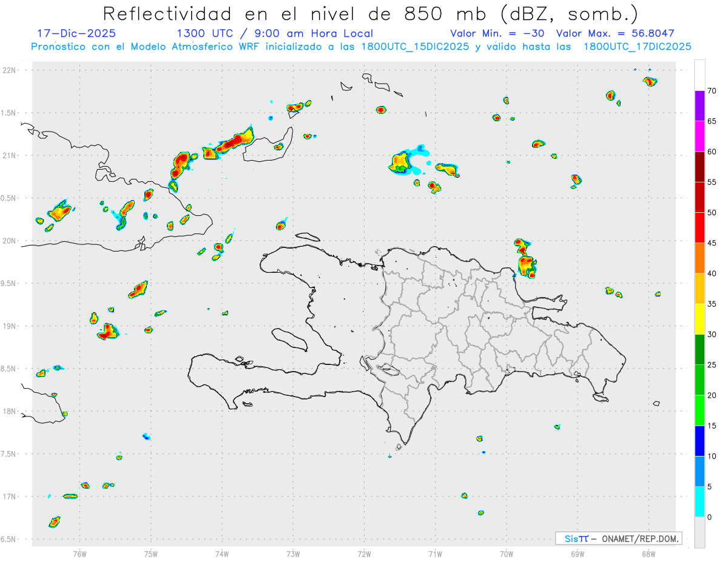Select the '75W' longitude axis label
The image size is (728, 562).
[x=151, y=554]
